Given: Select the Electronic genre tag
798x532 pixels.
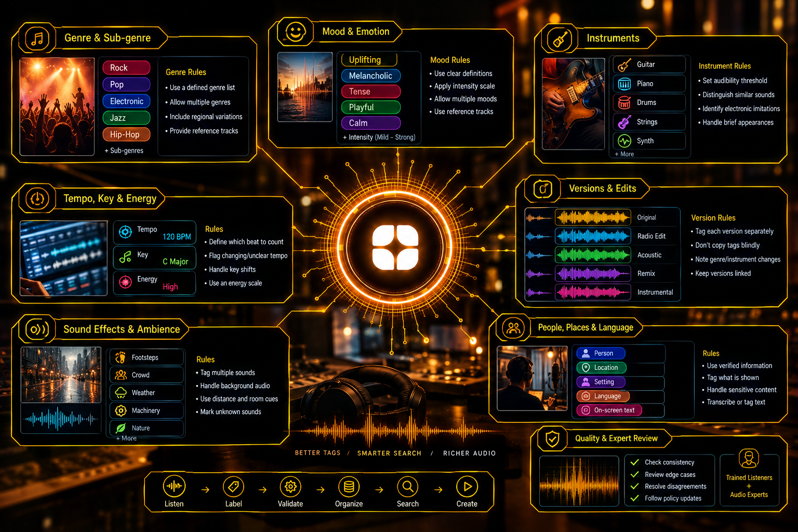Looking at the screenshot, I should (126, 101).
